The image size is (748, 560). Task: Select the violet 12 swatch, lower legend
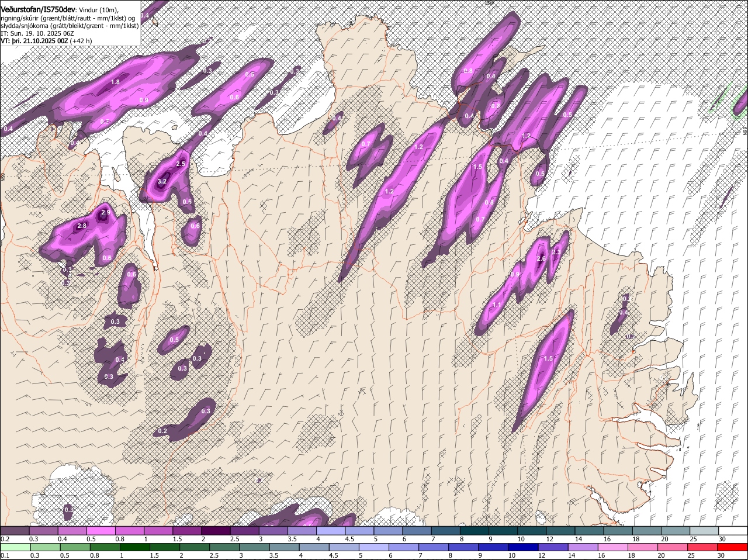(553, 548)
